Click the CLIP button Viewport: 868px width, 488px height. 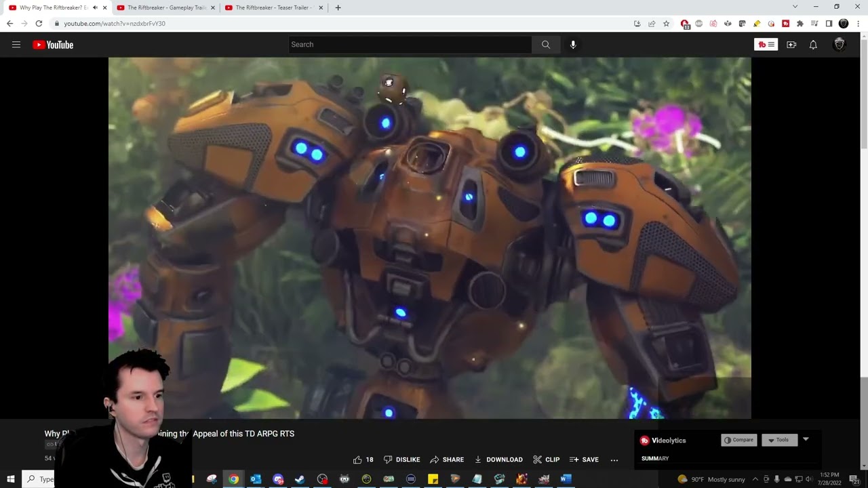547,460
